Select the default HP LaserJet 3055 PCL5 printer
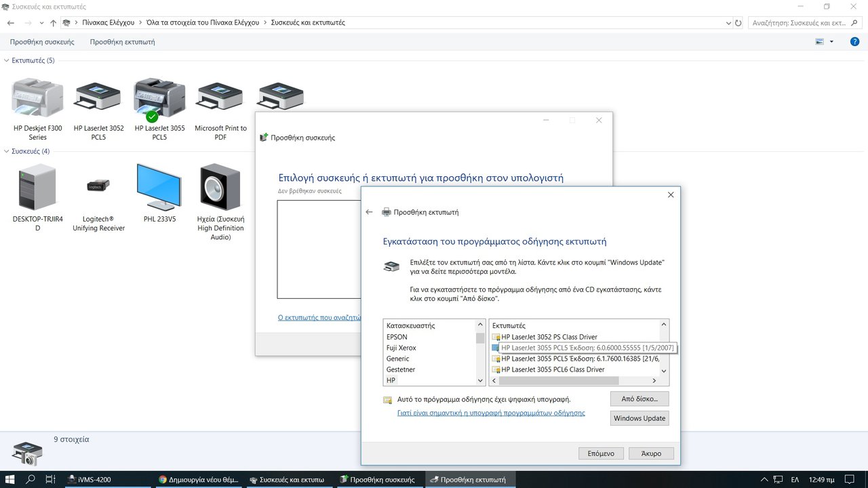The image size is (868, 488). (x=159, y=108)
